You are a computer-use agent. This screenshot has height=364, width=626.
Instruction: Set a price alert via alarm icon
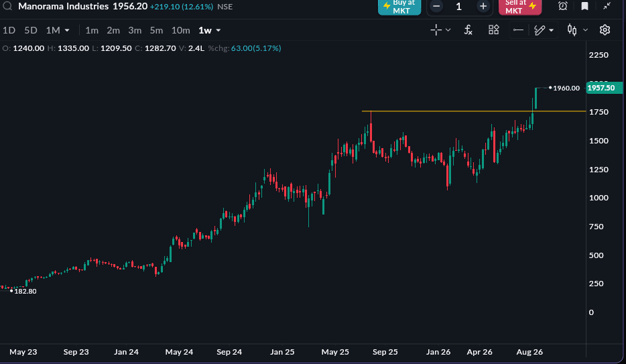[563, 6]
